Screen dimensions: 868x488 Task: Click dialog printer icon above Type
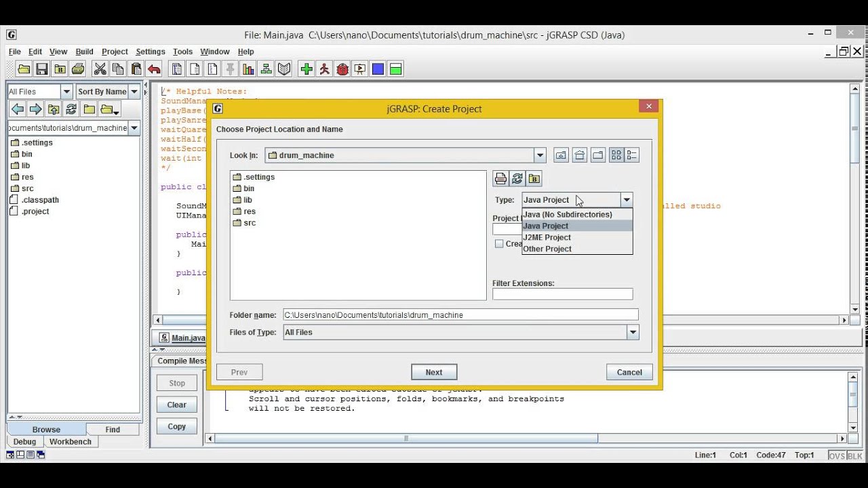click(x=500, y=179)
